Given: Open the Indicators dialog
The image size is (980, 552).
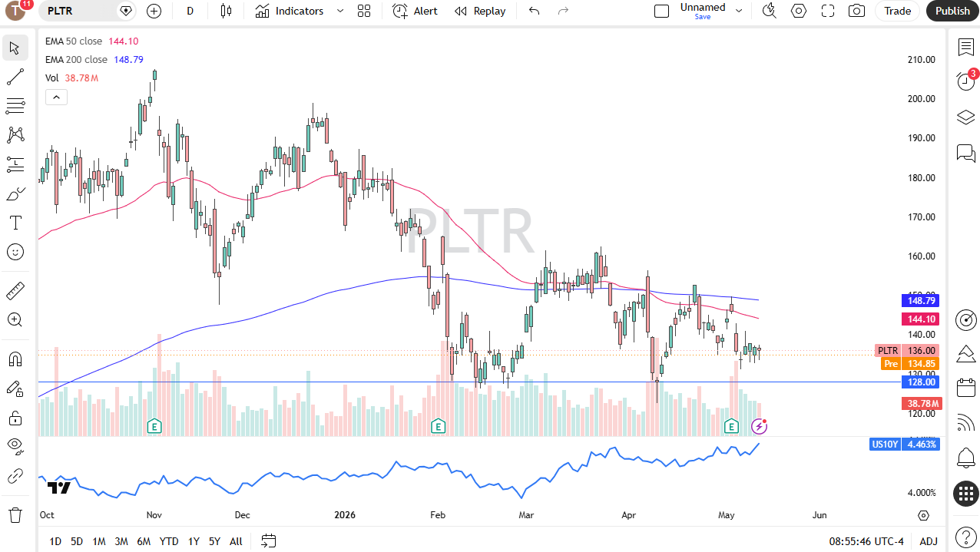Looking at the screenshot, I should 290,11.
